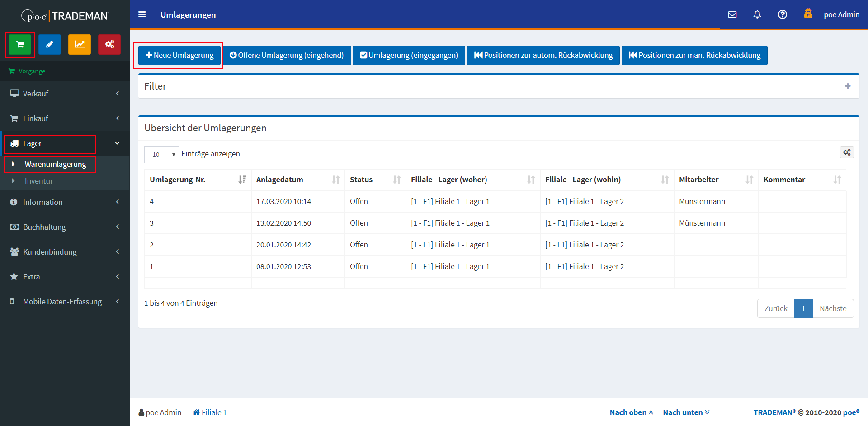868x426 pixels.
Task: Click the Neue Umlagerung button
Action: pos(179,55)
